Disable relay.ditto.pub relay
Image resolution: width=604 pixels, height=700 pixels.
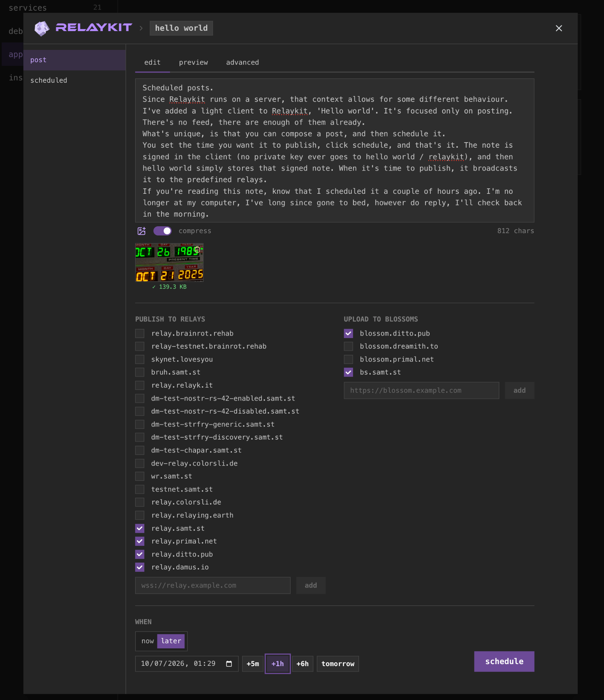pos(140,554)
